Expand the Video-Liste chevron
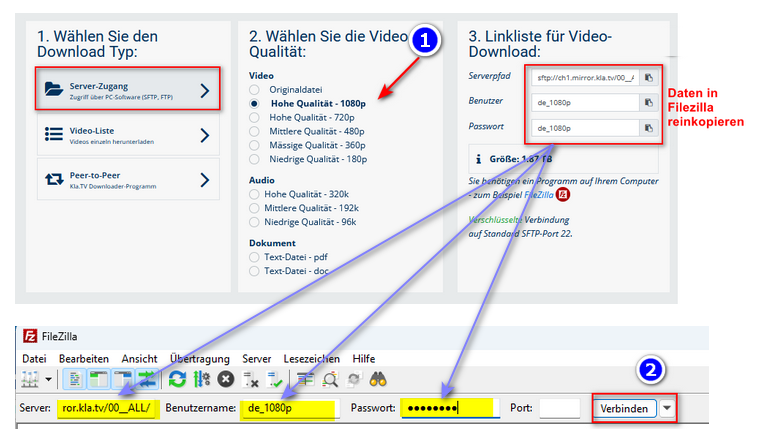Viewport: 763px width, 429px height. (x=205, y=135)
